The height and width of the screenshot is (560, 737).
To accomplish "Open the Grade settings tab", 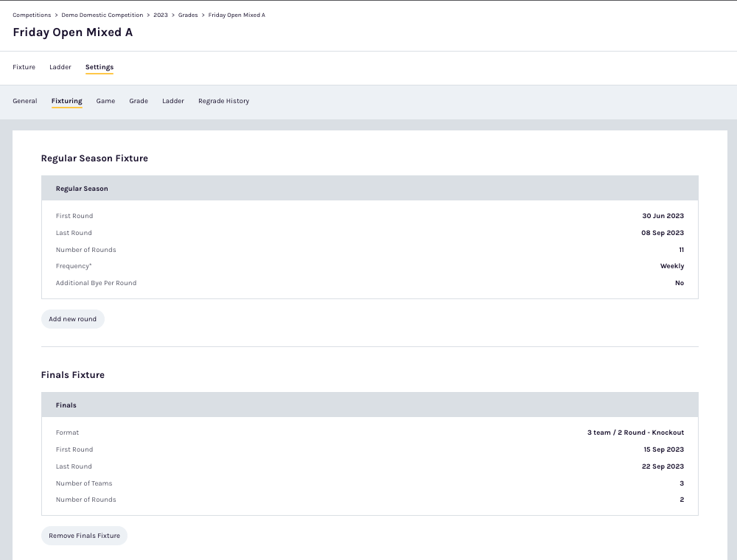I will (139, 101).
